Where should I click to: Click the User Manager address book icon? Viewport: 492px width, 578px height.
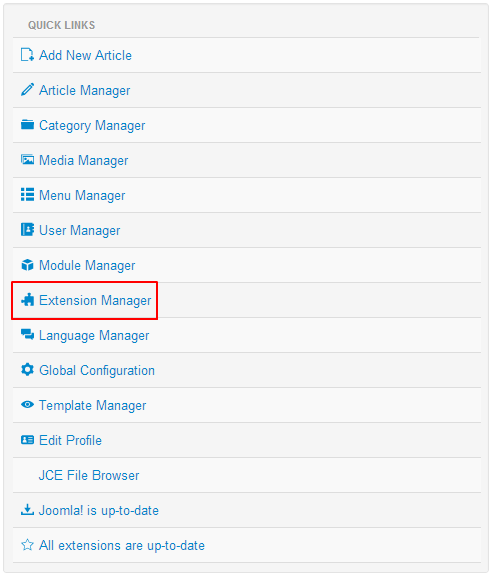click(27, 229)
